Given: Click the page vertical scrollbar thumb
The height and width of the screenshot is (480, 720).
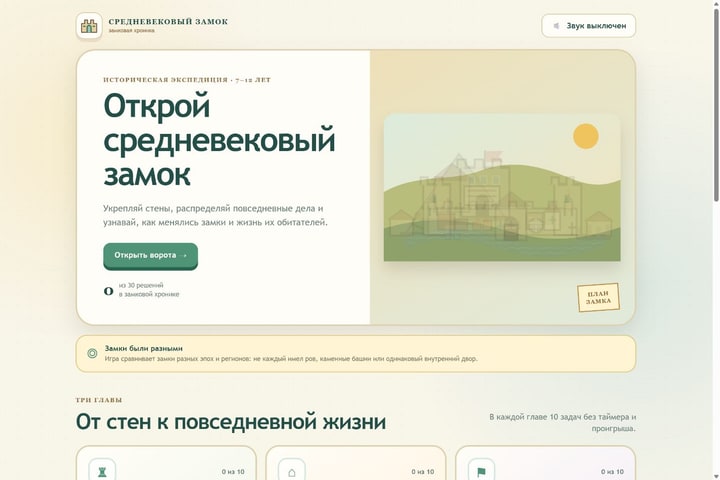Looking at the screenshot, I should point(716,105).
